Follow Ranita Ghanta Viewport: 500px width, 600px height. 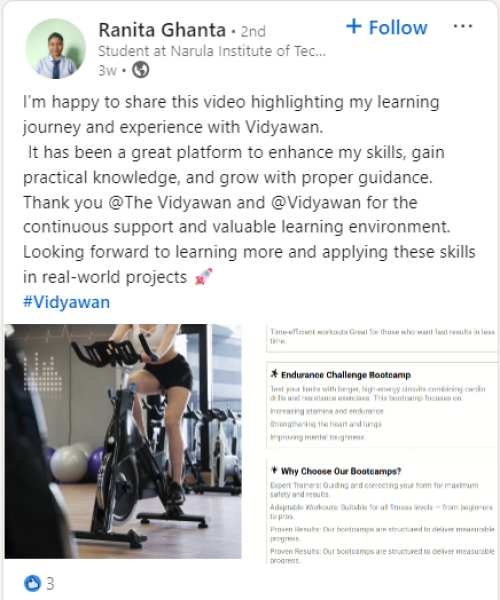point(386,28)
